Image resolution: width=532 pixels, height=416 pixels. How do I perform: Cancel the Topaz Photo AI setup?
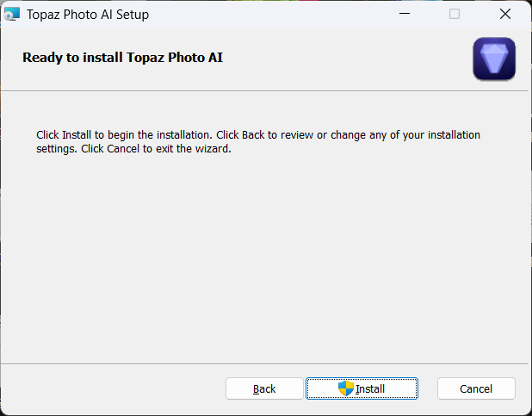click(476, 388)
